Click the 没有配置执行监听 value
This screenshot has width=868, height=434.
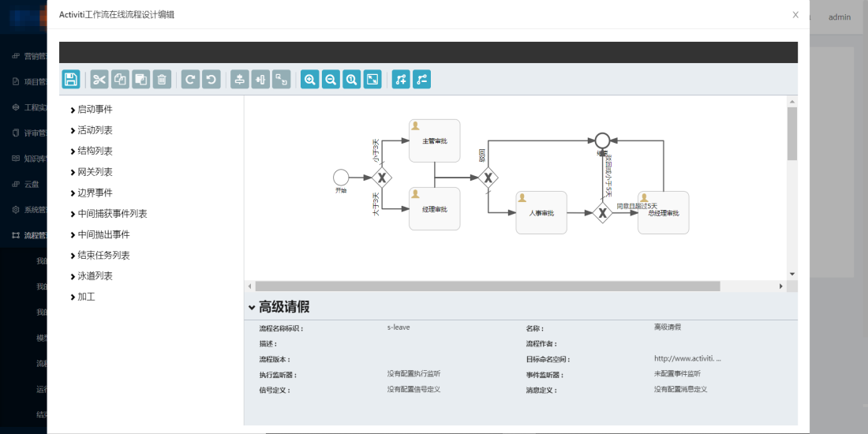coord(414,374)
